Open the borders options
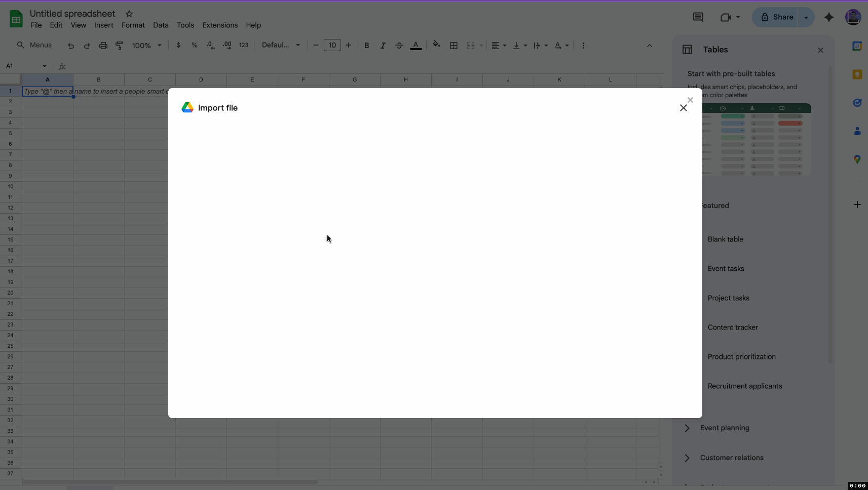Screen dimensions: 868x490 pyautogui.click(x=454, y=45)
